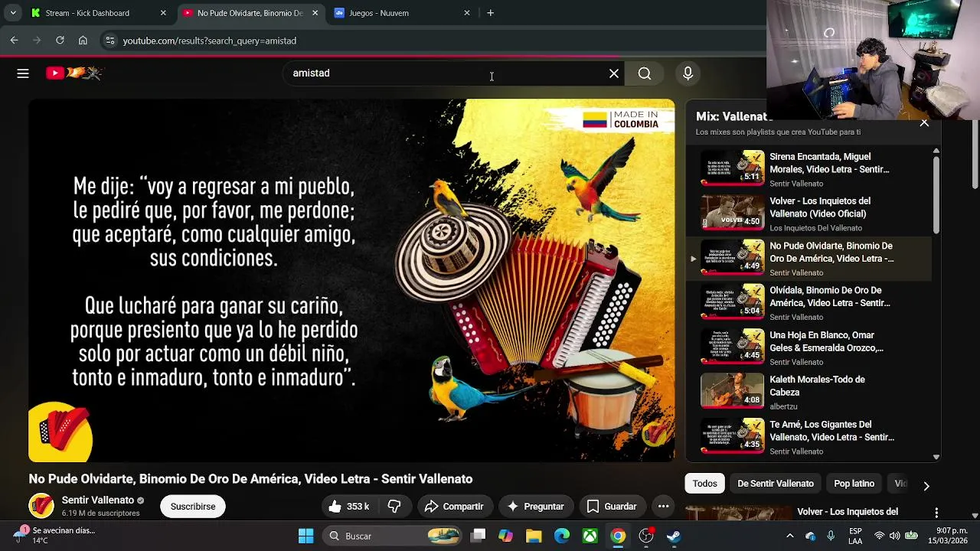980x551 pixels.
Task: Open the Preguntar AI assistant
Action: click(x=535, y=507)
